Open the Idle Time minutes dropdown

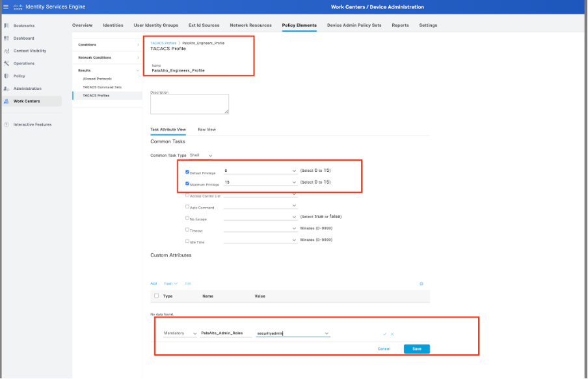pyautogui.click(x=260, y=240)
